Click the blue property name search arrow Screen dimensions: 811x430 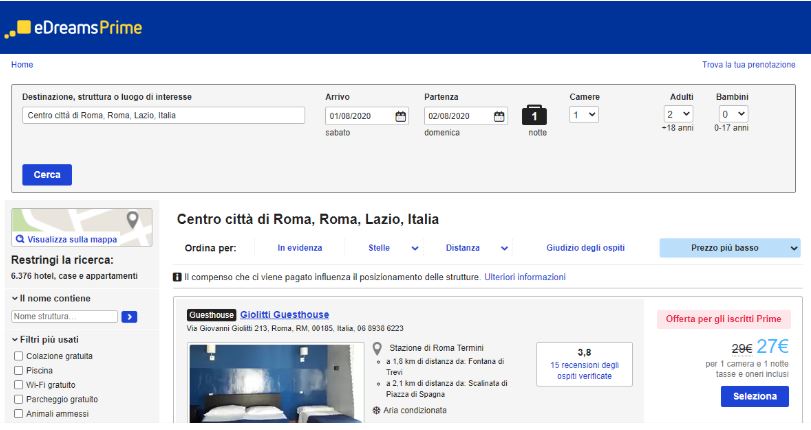pyautogui.click(x=128, y=317)
